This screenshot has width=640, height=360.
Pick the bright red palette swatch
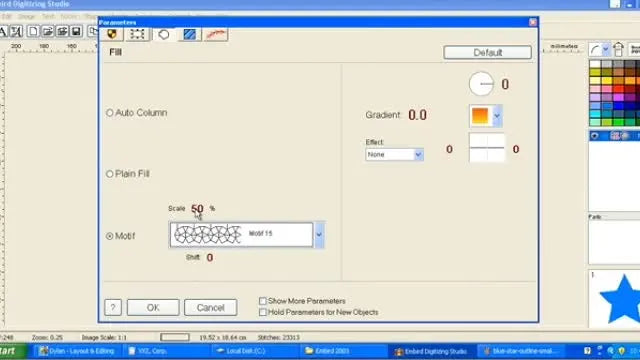[618, 89]
